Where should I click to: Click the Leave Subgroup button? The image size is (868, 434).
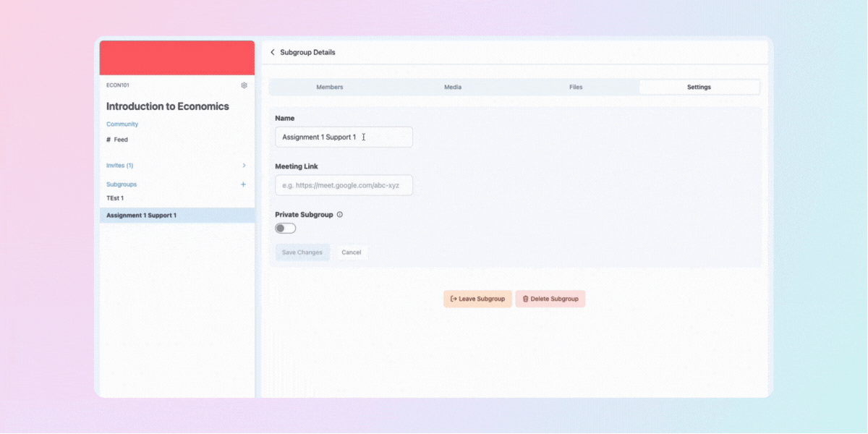pos(478,299)
